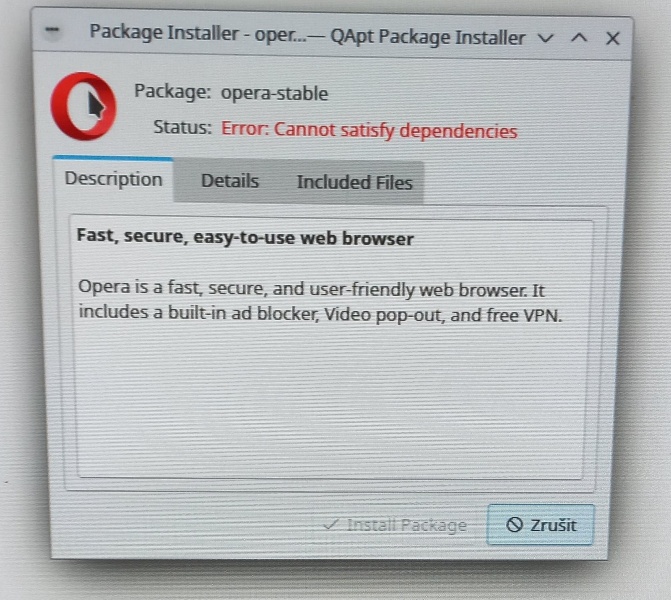Screen dimensions: 671x600
Task: Click the empty area of description box
Action: pos(330,402)
